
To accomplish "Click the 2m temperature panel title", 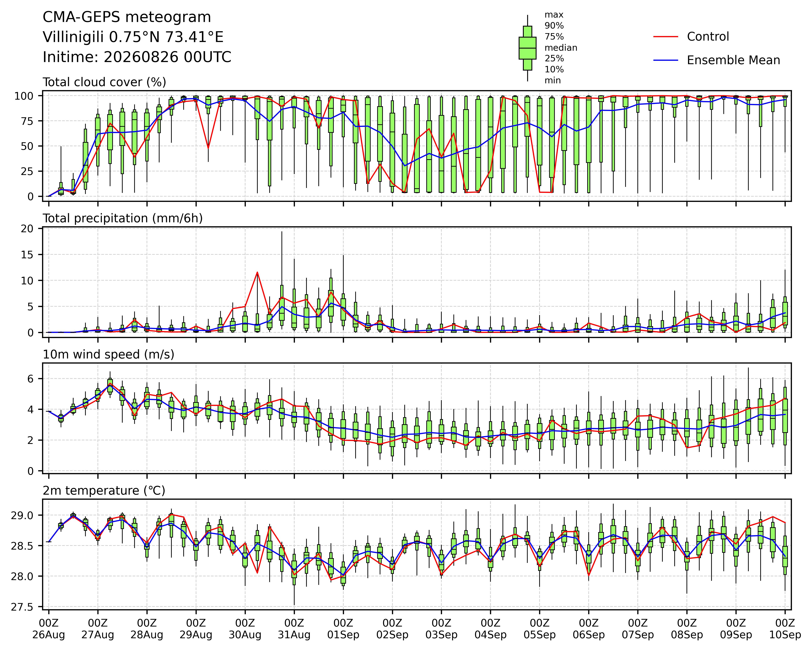I will pos(104,491).
